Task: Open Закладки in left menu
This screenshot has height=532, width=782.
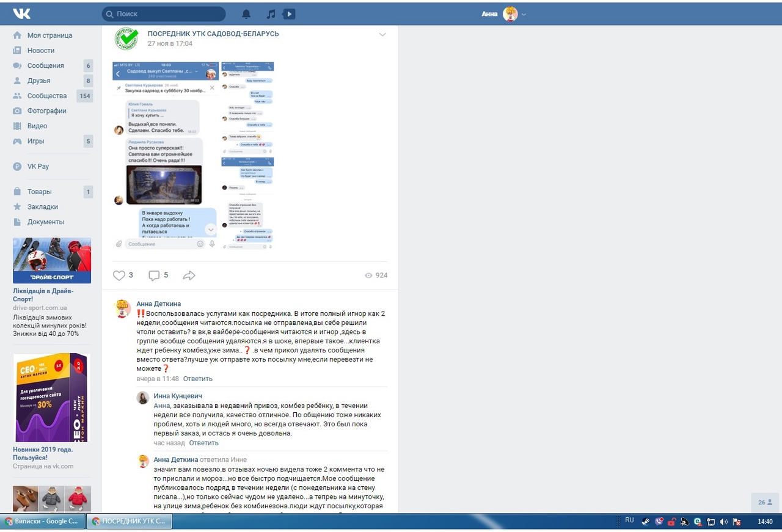Action: [x=42, y=206]
